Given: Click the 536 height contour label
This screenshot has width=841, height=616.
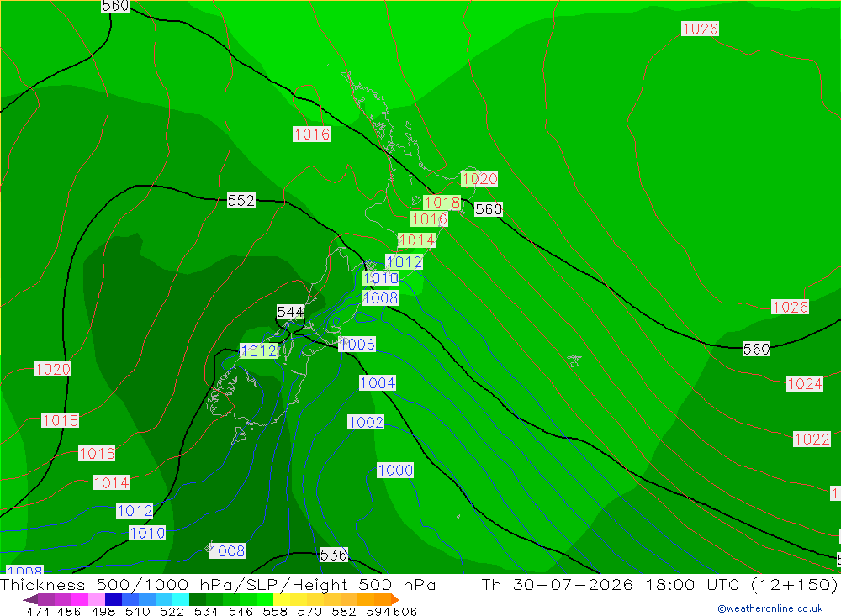Looking at the screenshot, I should (334, 555).
